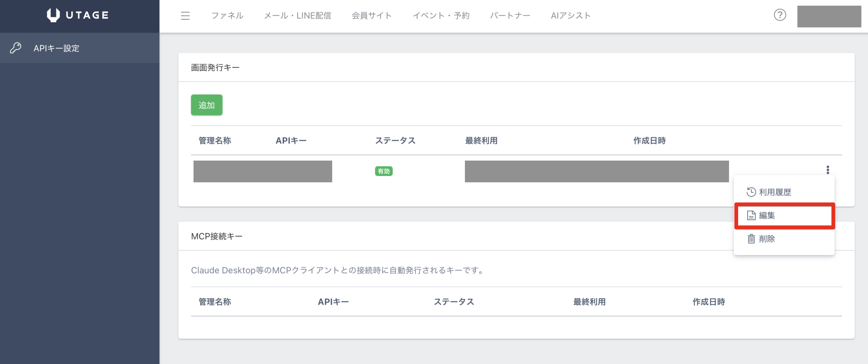Select イベント・予約 from the top bar
Screen dimensions: 868x364
(x=441, y=16)
